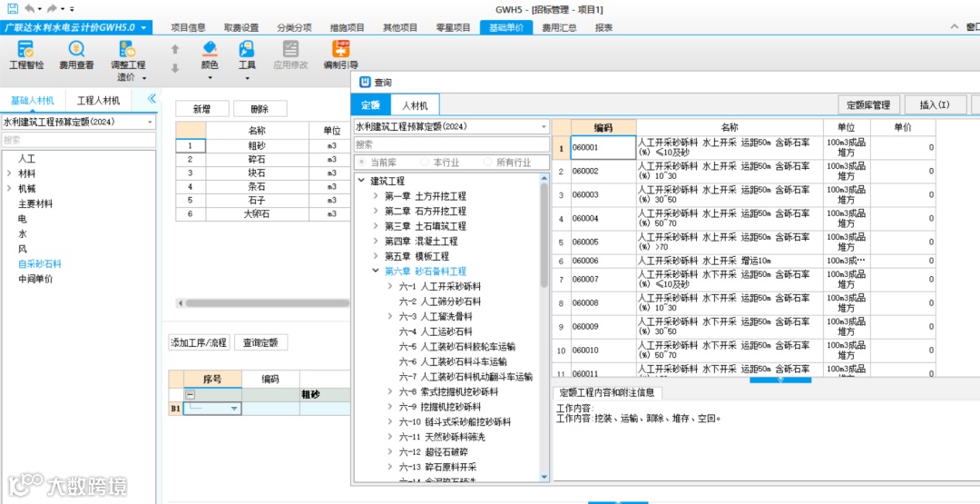Click query dialog 搜索 input field
980x504 pixels.
pos(452,144)
